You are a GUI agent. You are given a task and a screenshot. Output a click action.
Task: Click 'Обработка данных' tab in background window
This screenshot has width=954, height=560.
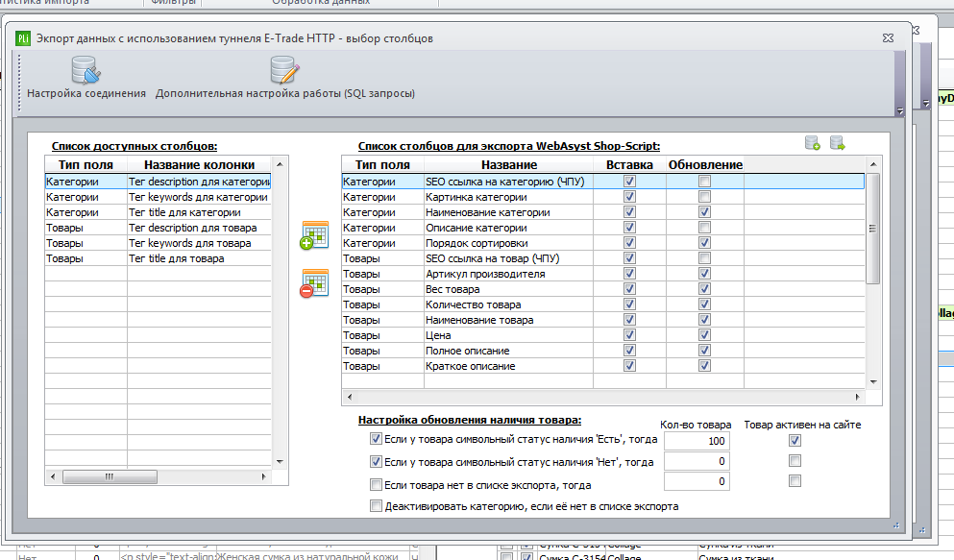(321, 3)
